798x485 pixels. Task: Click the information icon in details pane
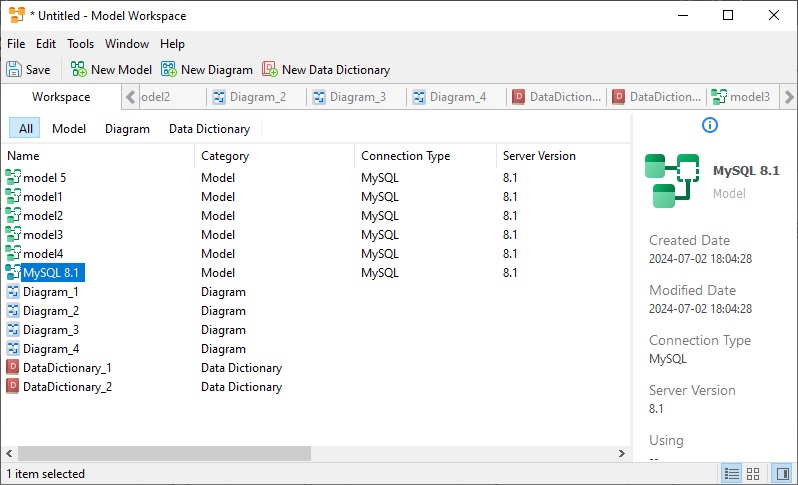[709, 125]
